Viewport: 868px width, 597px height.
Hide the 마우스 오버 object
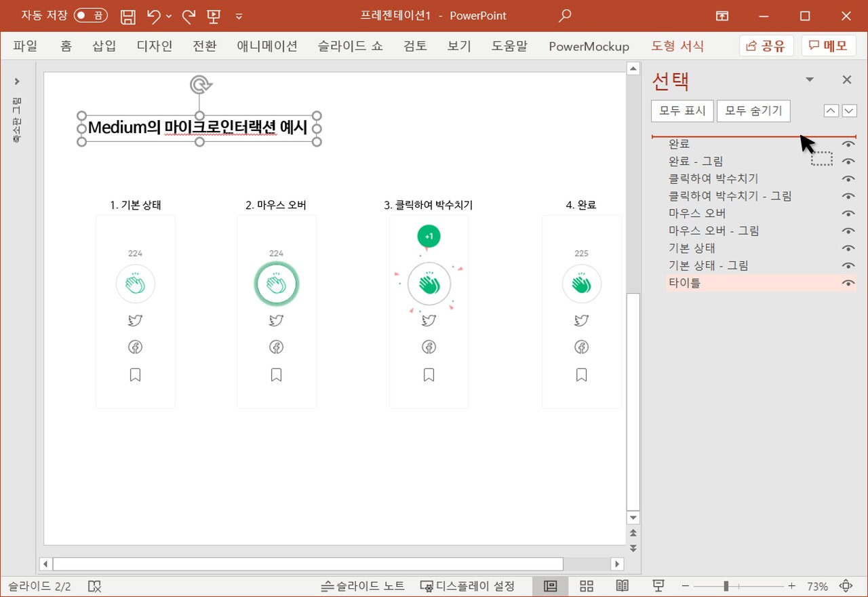click(x=848, y=214)
